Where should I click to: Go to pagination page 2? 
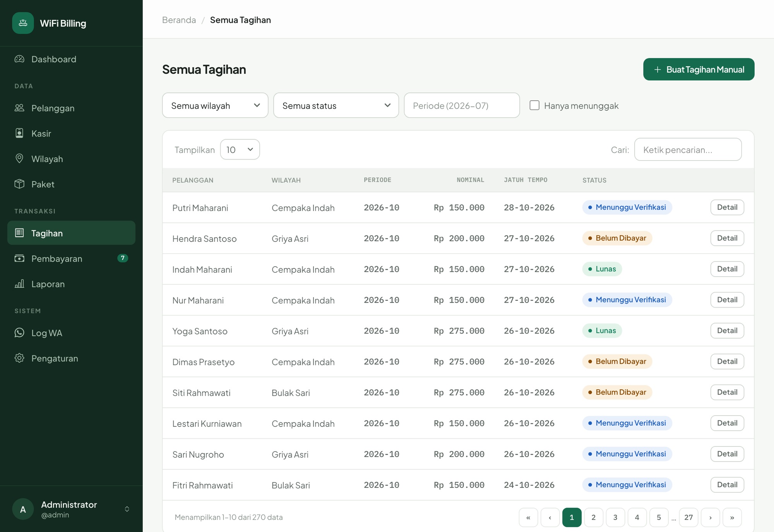click(x=593, y=517)
